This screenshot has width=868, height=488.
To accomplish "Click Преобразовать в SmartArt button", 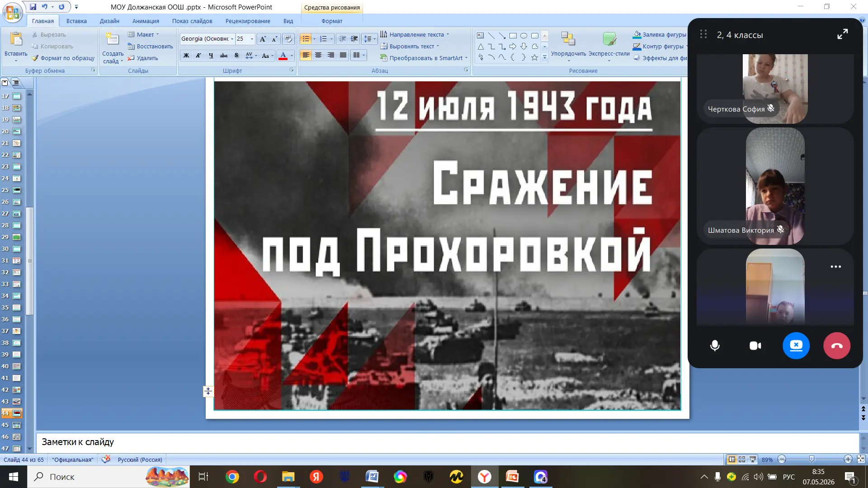I will coord(424,58).
